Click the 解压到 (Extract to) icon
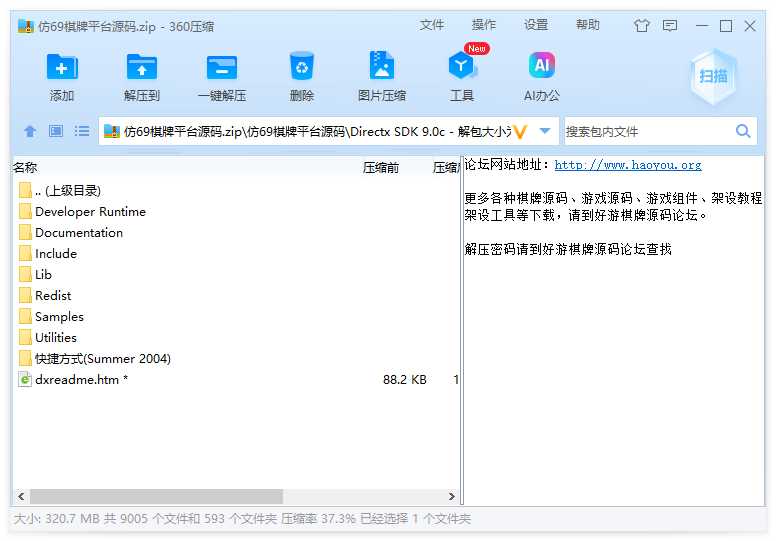776x541 pixels. 142,67
